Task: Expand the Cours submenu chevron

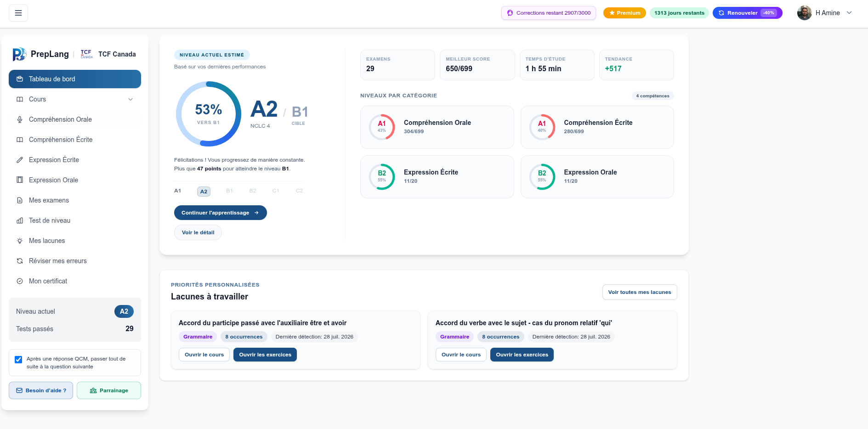Action: [x=130, y=99]
